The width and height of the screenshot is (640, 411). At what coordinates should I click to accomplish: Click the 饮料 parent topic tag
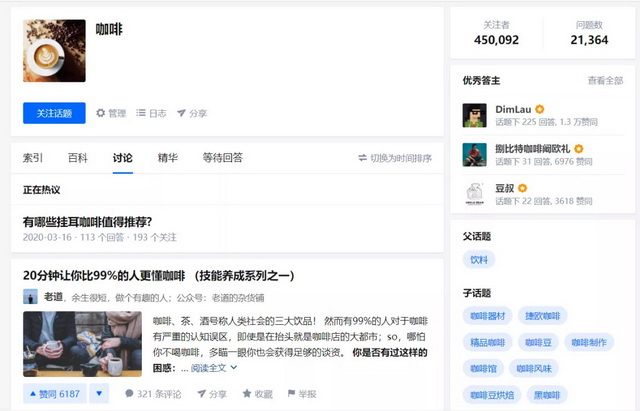click(481, 259)
